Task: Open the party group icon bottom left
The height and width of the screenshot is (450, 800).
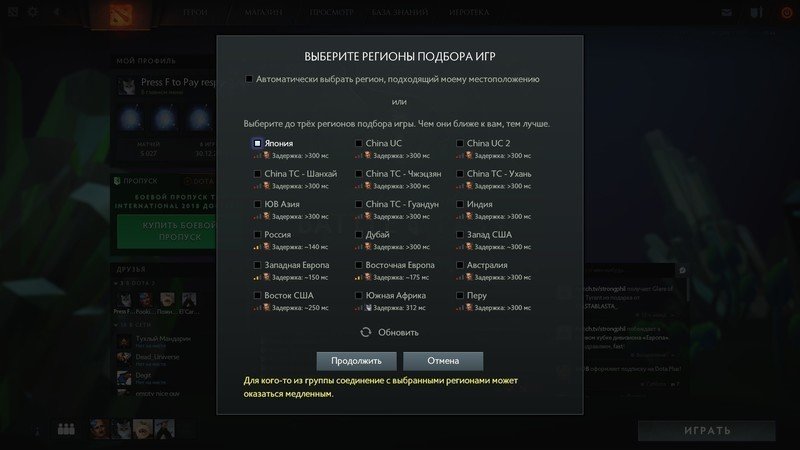Action: (66, 429)
